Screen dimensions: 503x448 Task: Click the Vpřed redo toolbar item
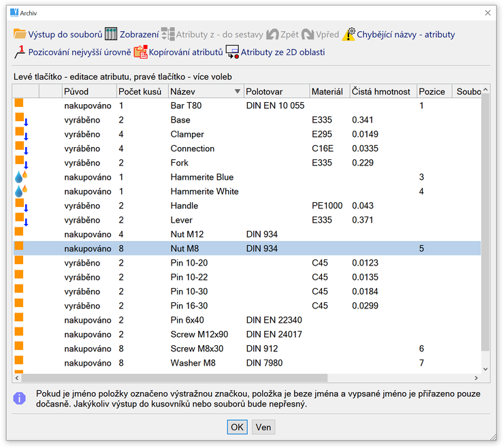click(x=320, y=34)
